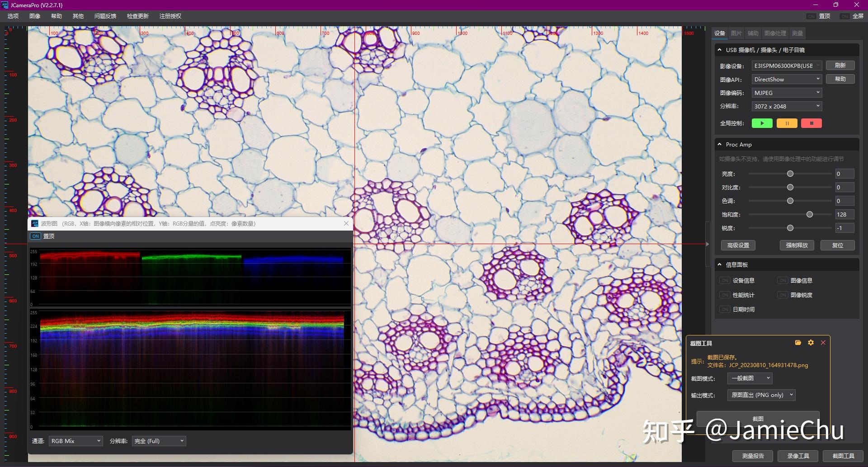Switch to the 图像处理 tab

click(x=775, y=33)
